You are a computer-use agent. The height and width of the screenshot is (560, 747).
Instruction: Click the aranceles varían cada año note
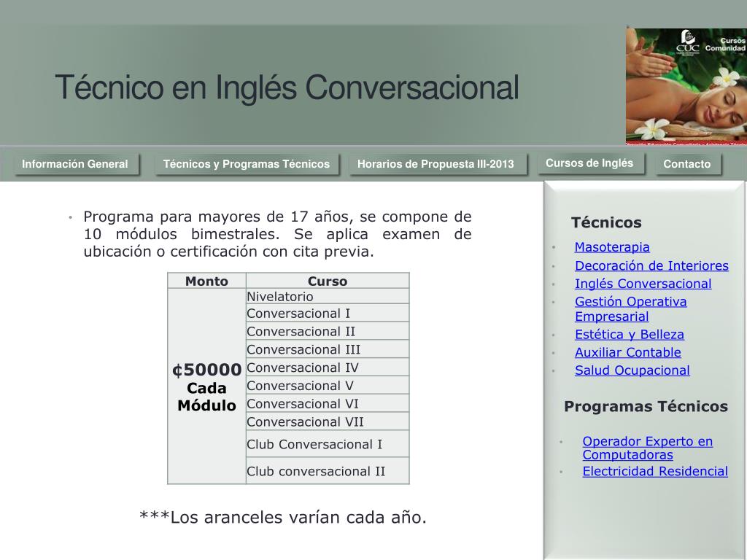point(282,517)
